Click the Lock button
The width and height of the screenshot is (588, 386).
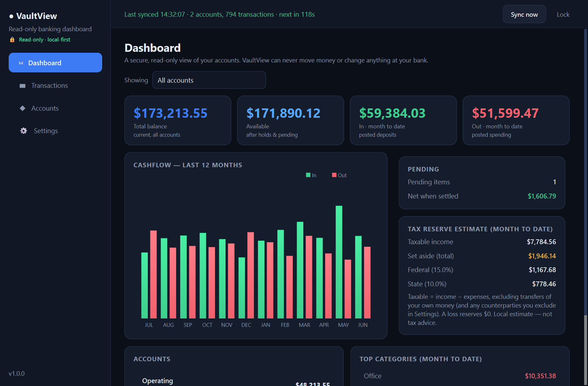[x=563, y=14]
